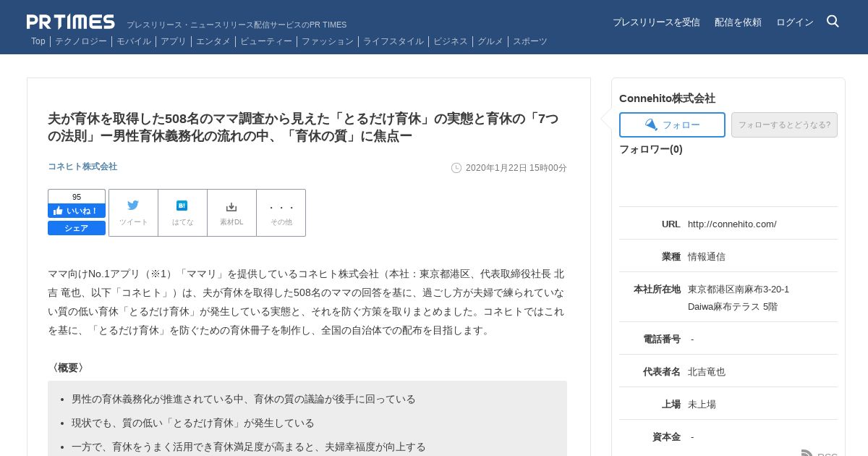This screenshot has height=456, width=868.
Task: Click bullet 現状でも、質の低い「とるだけ育休」が発生している
Action: (x=193, y=423)
